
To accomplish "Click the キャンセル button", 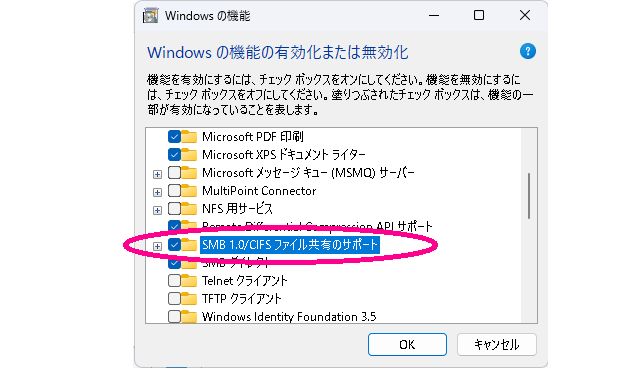I will [497, 345].
